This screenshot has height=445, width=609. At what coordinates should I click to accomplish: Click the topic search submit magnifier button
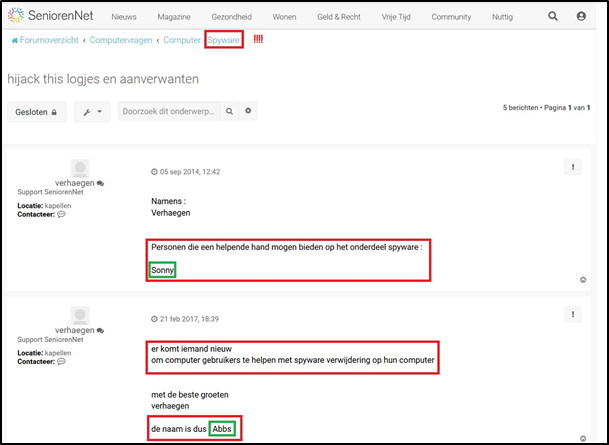229,111
